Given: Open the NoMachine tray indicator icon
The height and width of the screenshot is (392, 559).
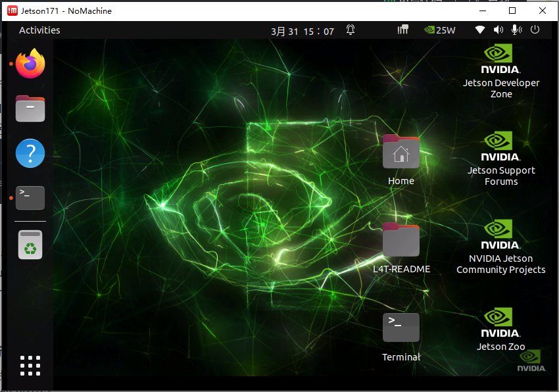Looking at the screenshot, I should tap(403, 30).
